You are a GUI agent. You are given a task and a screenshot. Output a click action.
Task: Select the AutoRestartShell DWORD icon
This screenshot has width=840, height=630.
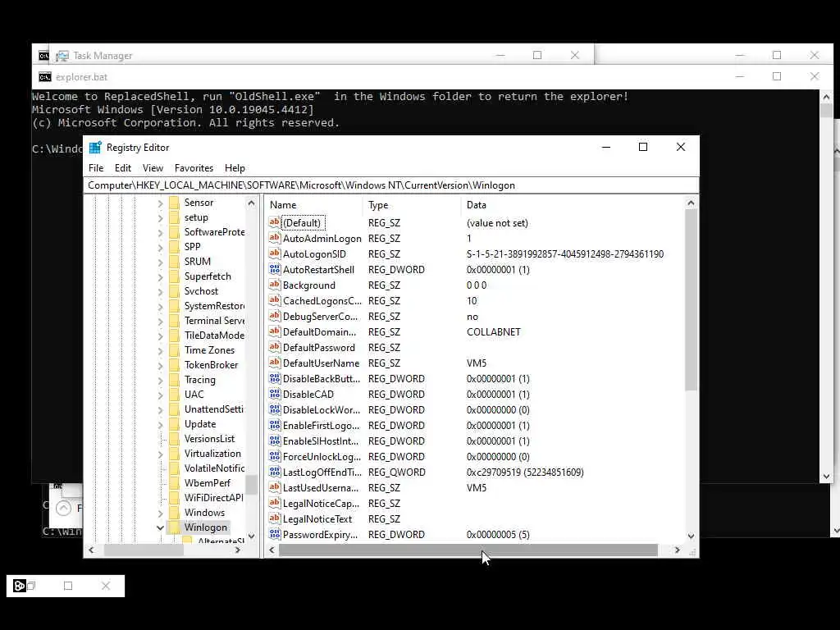[x=274, y=269]
